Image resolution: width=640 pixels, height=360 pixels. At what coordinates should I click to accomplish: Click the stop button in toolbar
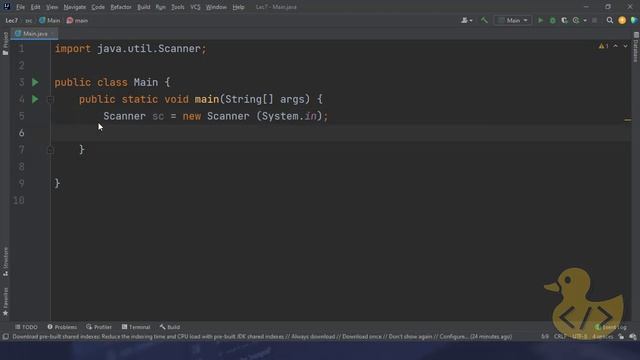pos(595,20)
